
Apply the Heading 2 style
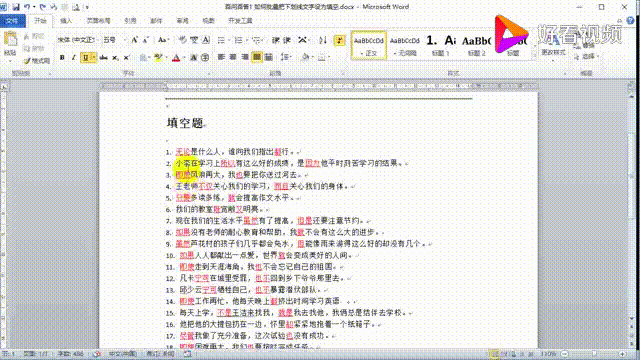point(476,45)
